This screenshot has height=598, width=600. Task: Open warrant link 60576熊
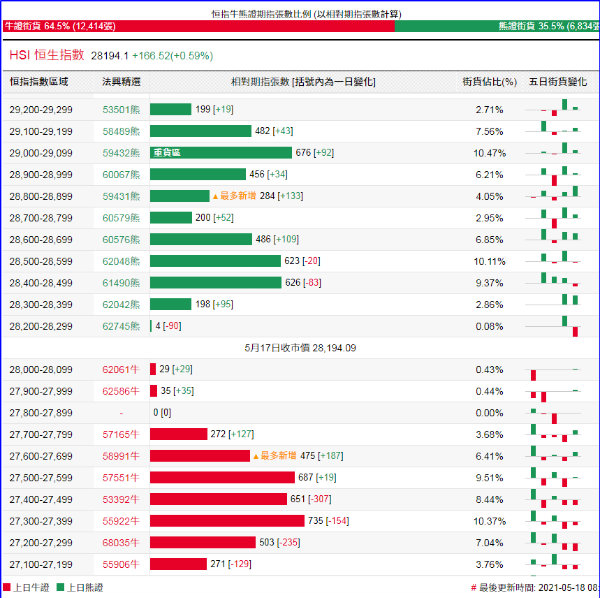pyautogui.click(x=121, y=240)
